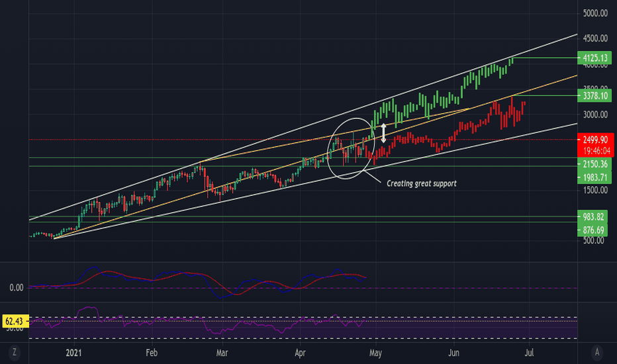Click the Apr label on time axis
Viewport: 617px width, 364px height.
[x=300, y=353]
